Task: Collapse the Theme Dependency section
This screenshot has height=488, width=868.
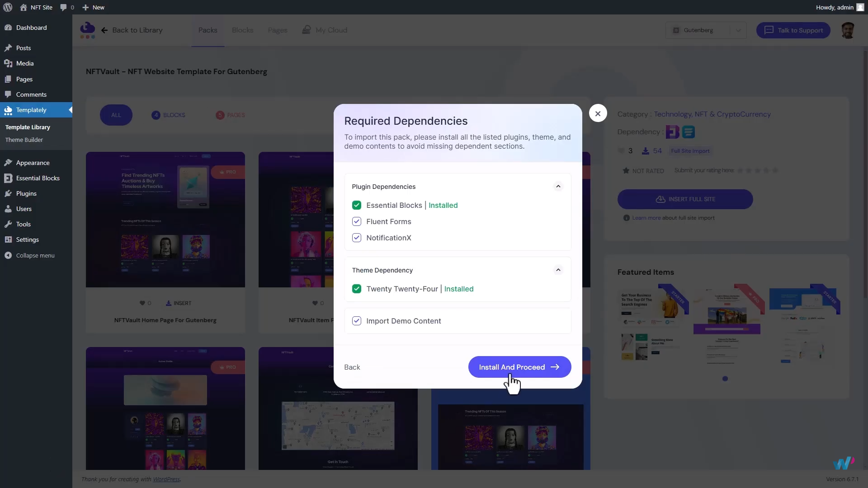Action: (558, 270)
